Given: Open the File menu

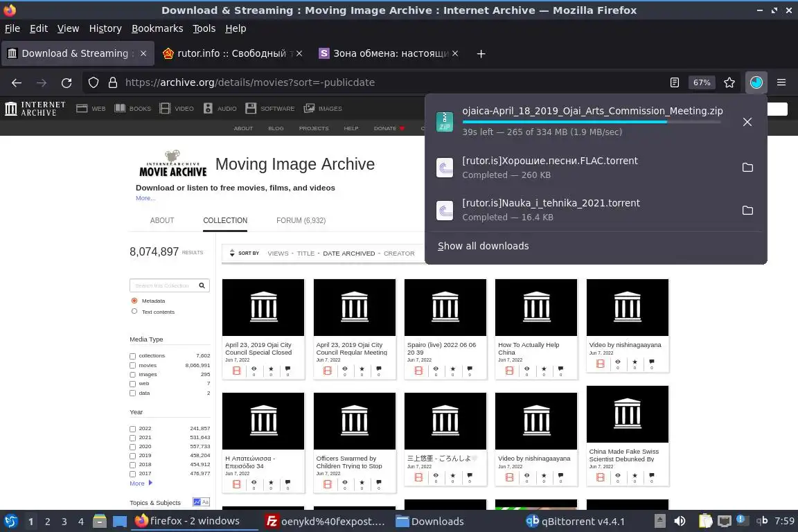Looking at the screenshot, I should click(x=12, y=28).
